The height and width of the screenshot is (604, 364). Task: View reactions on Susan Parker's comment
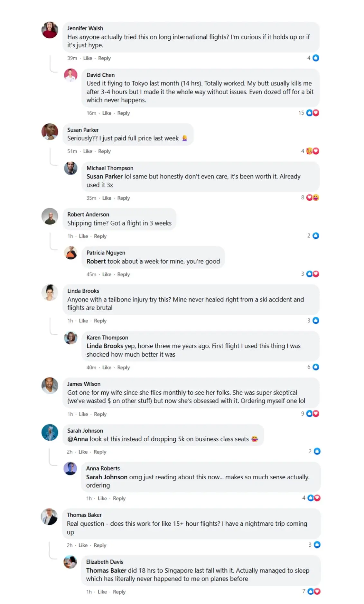point(312,151)
